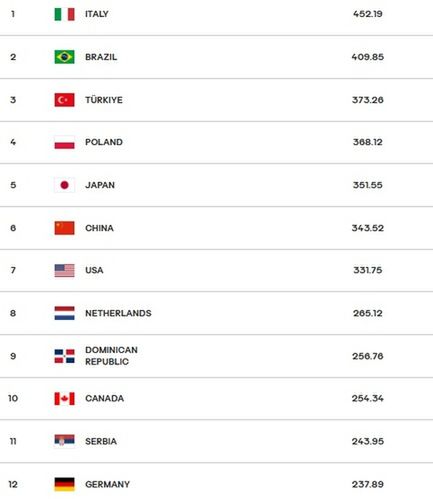Select the USA flag icon

click(64, 270)
